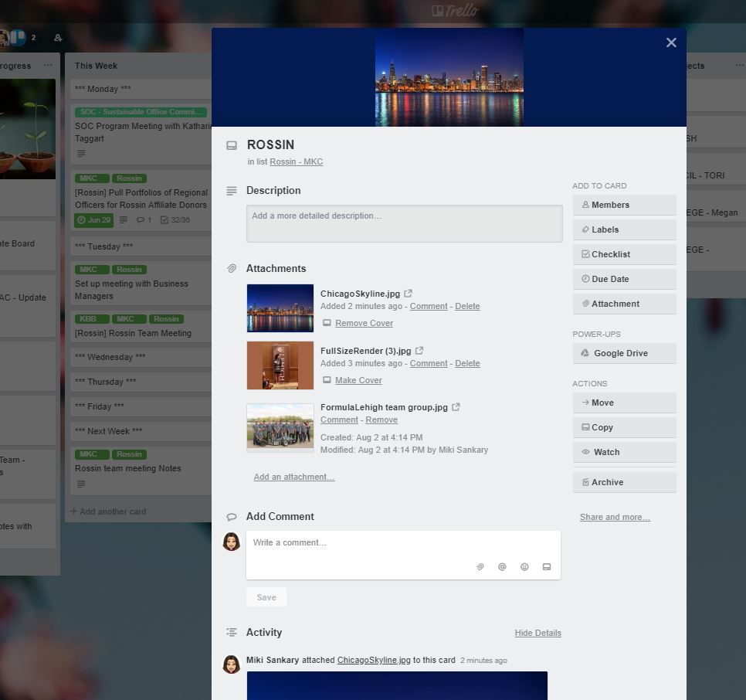Comment on ChicagoSkyline.jpg attachment
The image size is (746, 700).
(x=429, y=306)
